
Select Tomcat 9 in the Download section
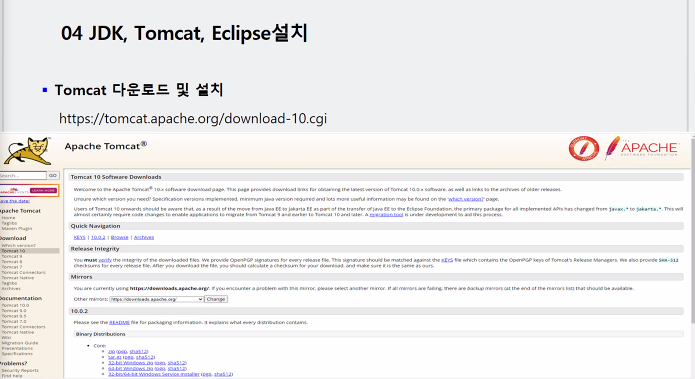tap(12, 256)
